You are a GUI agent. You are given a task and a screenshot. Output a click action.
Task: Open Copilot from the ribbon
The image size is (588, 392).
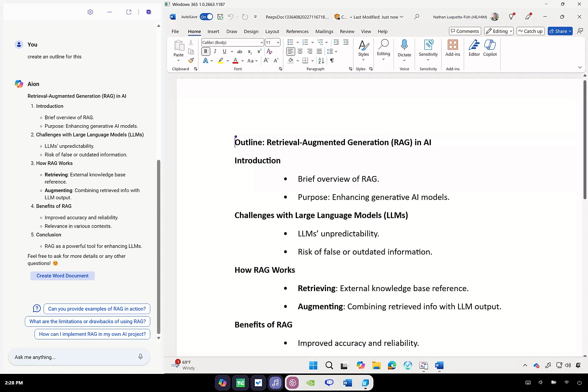click(490, 48)
